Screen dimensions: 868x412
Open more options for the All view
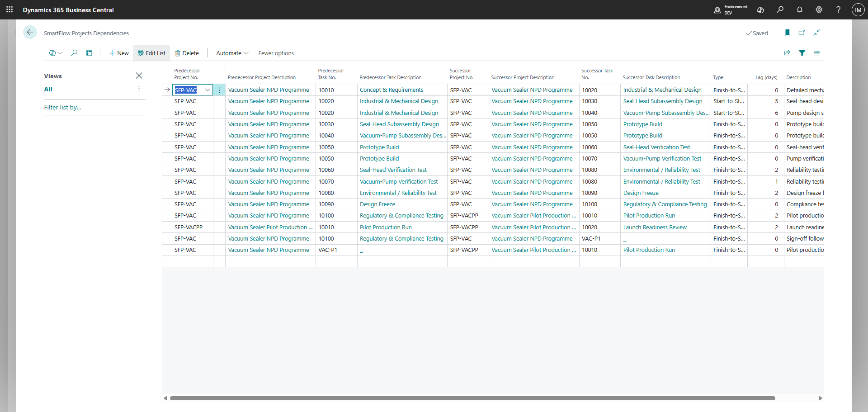[139, 89]
